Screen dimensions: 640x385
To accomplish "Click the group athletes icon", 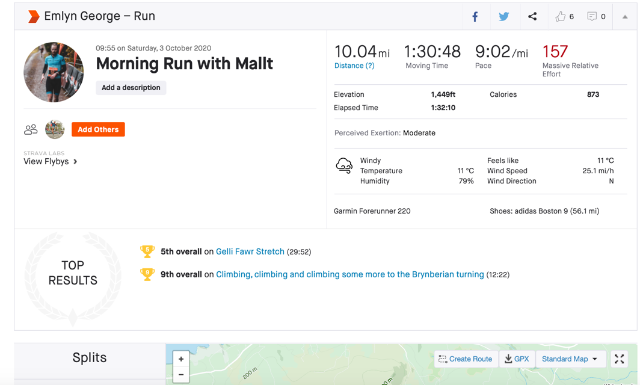I will (31, 130).
